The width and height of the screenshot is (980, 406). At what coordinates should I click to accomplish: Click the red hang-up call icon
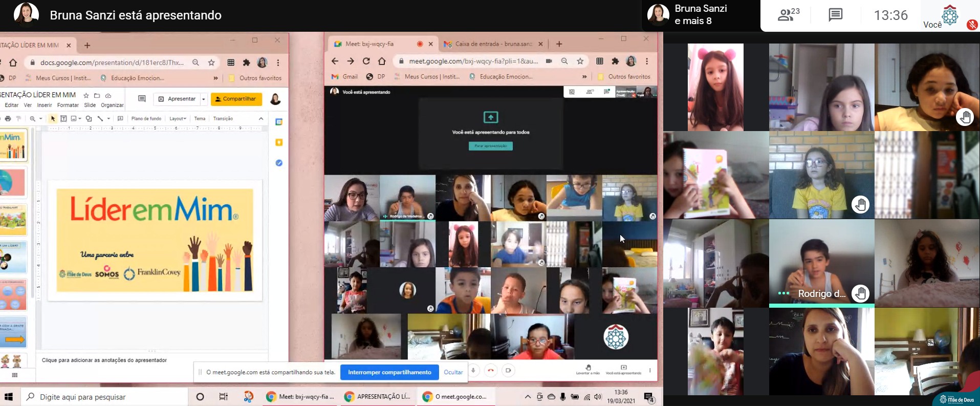tap(491, 370)
